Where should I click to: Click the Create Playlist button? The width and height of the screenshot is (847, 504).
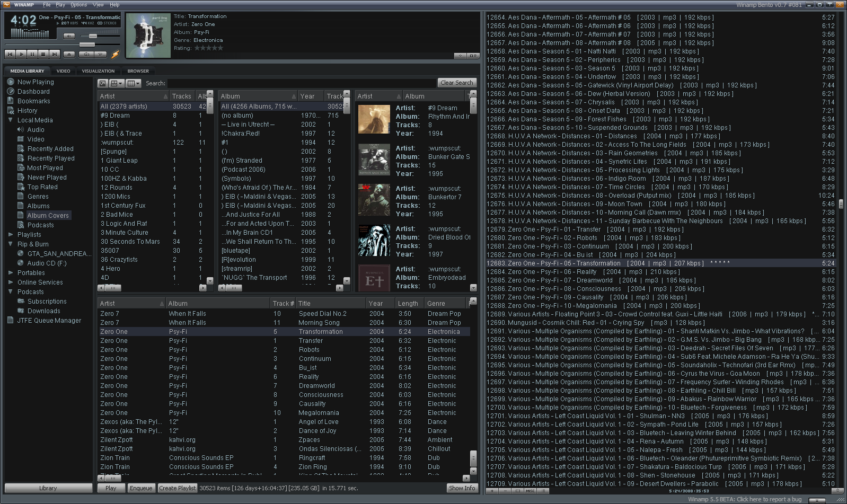point(178,488)
